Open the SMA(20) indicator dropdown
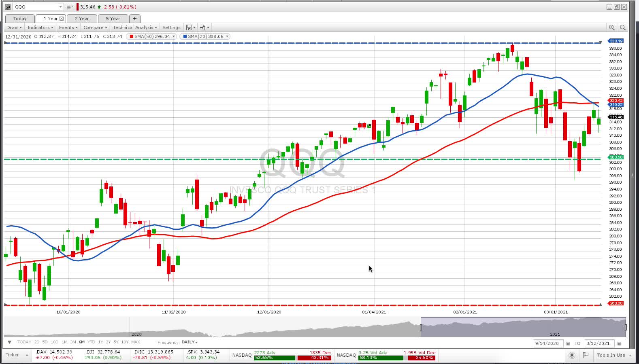This screenshot has width=639, height=364. tap(227, 36)
